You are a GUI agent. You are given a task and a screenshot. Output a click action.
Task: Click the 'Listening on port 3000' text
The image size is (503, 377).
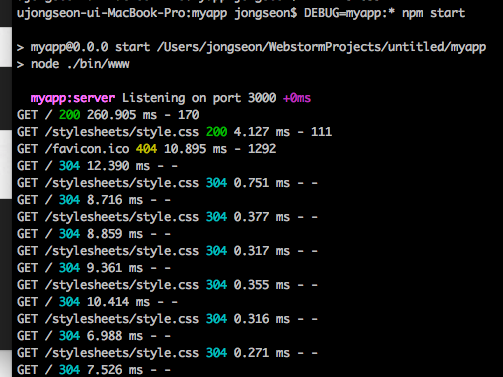tap(199, 98)
